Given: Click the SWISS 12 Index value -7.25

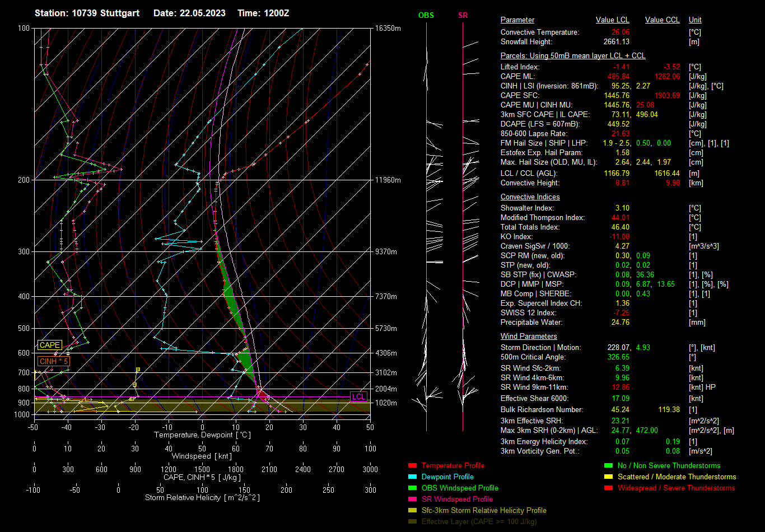Looking at the screenshot, I should pyautogui.click(x=622, y=313).
